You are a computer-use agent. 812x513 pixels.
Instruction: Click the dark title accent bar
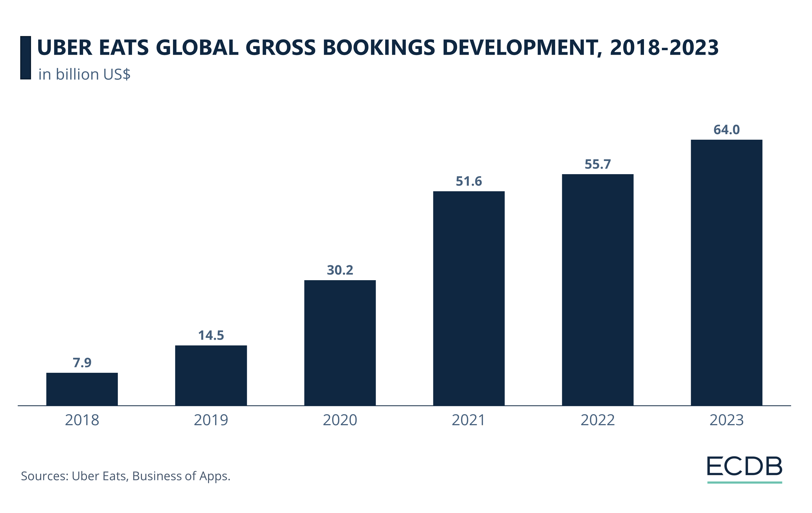[x=26, y=58]
